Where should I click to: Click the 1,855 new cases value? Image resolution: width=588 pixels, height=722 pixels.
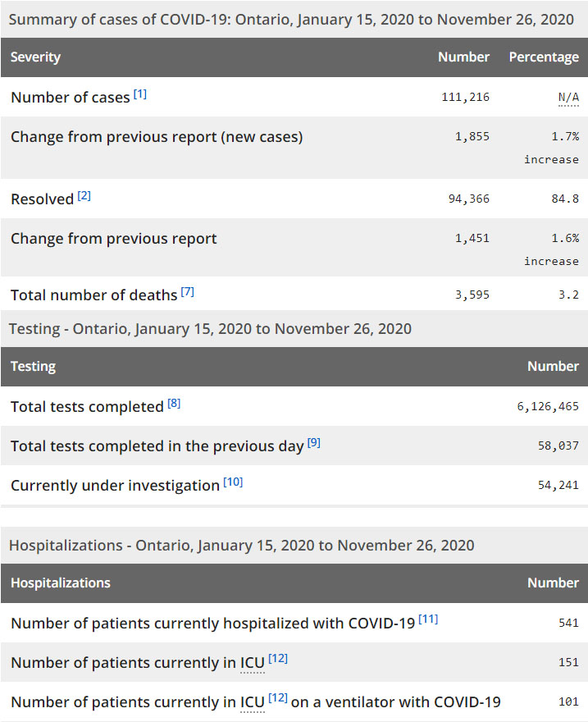tap(472, 137)
